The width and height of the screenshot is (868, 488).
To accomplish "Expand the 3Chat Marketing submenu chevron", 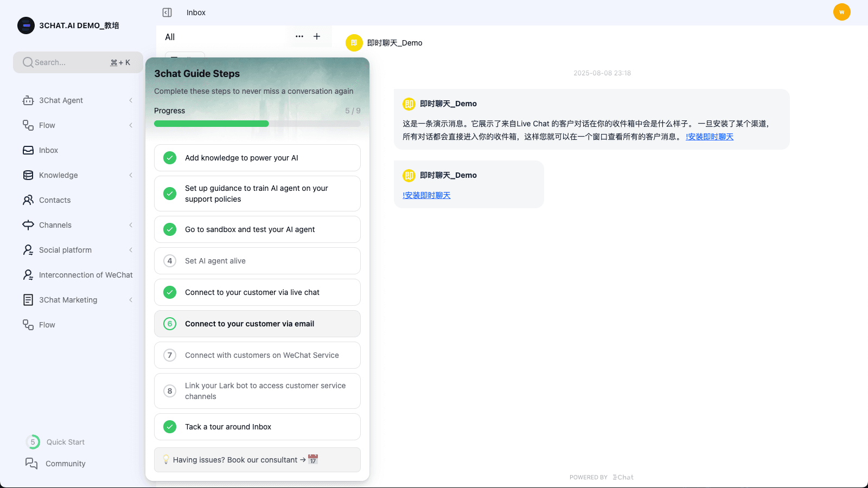I will click(131, 300).
